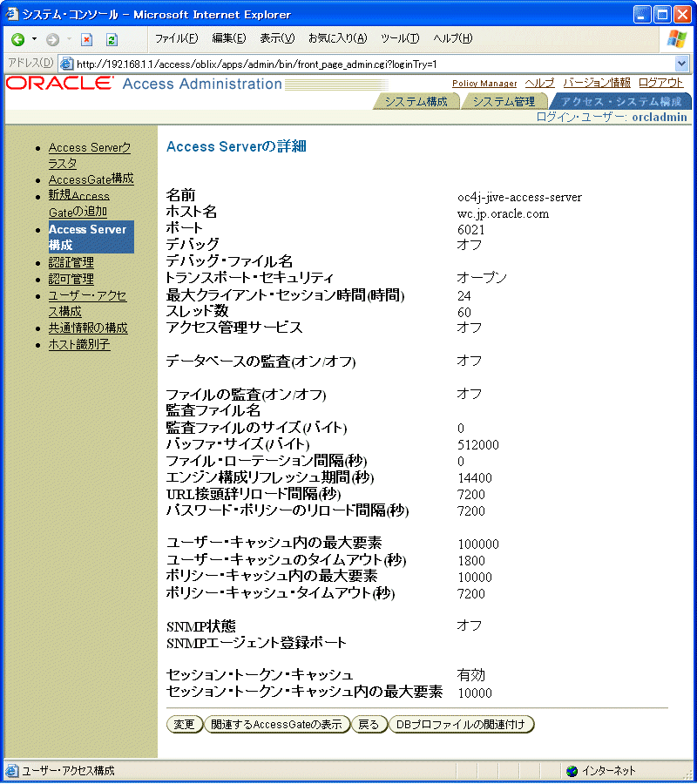
Task: Click the user cache timeout 1800
Action: click(471, 560)
